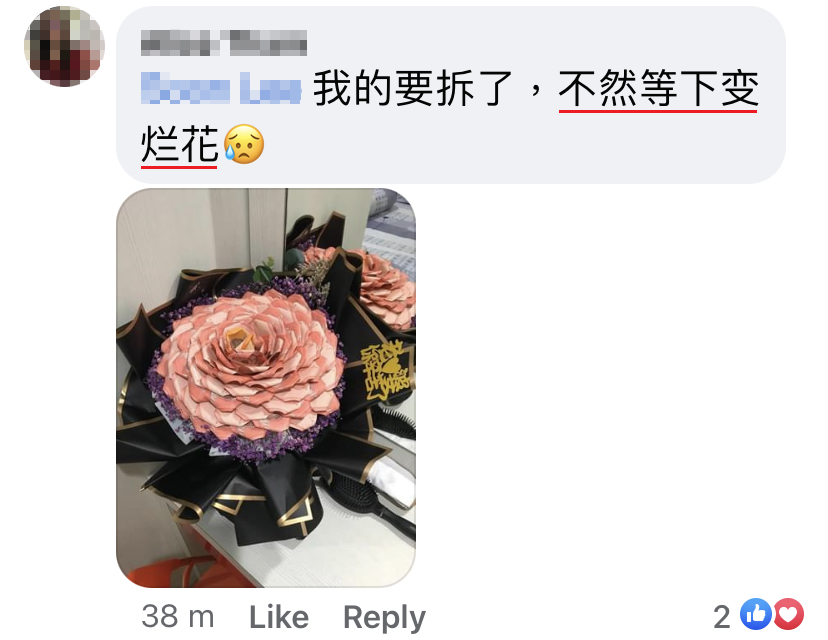Viewport: 828px width, 640px height.
Task: Open the reaction count showing 2
Action: (x=721, y=616)
